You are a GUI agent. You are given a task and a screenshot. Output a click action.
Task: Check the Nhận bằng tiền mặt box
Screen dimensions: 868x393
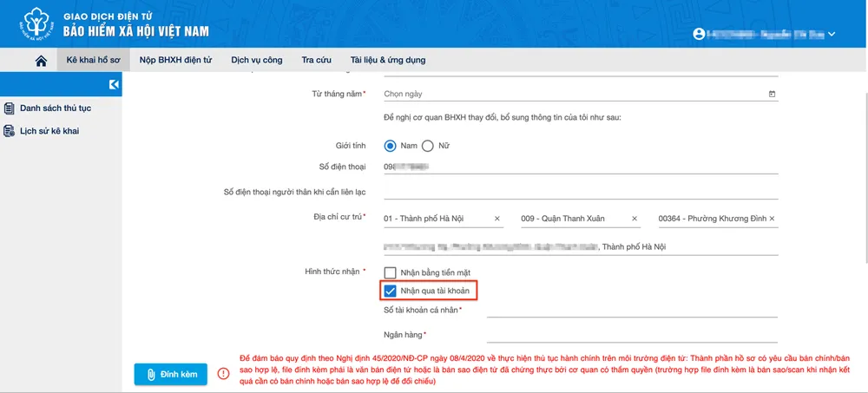[391, 272]
